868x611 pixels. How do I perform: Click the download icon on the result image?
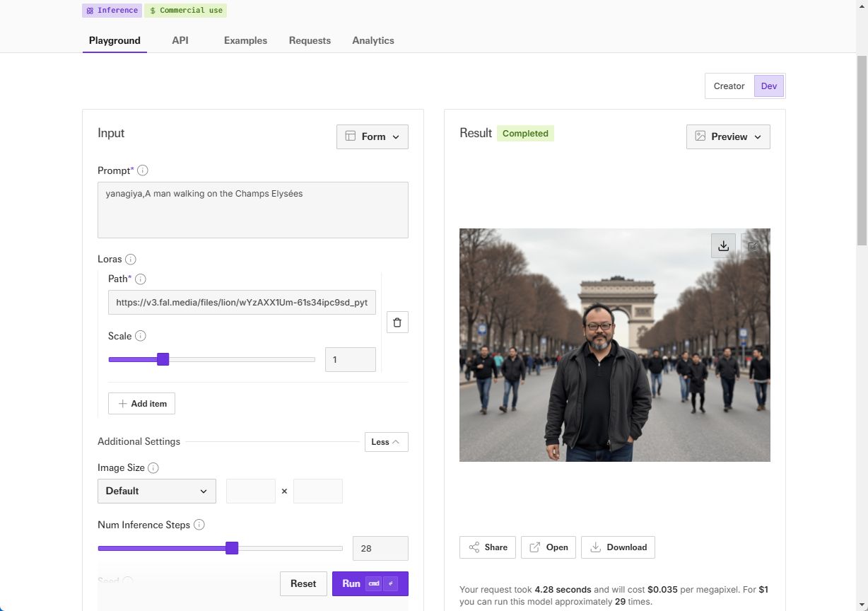723,246
